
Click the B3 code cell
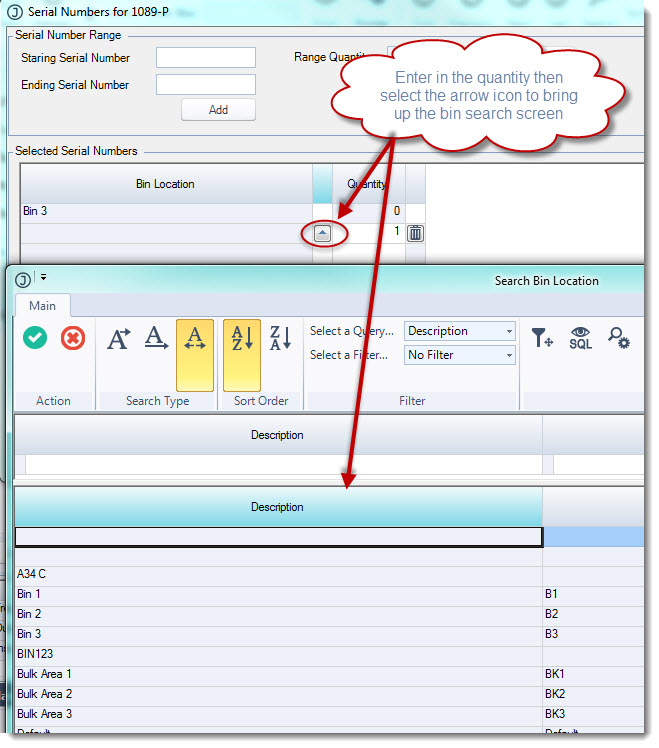click(x=593, y=634)
